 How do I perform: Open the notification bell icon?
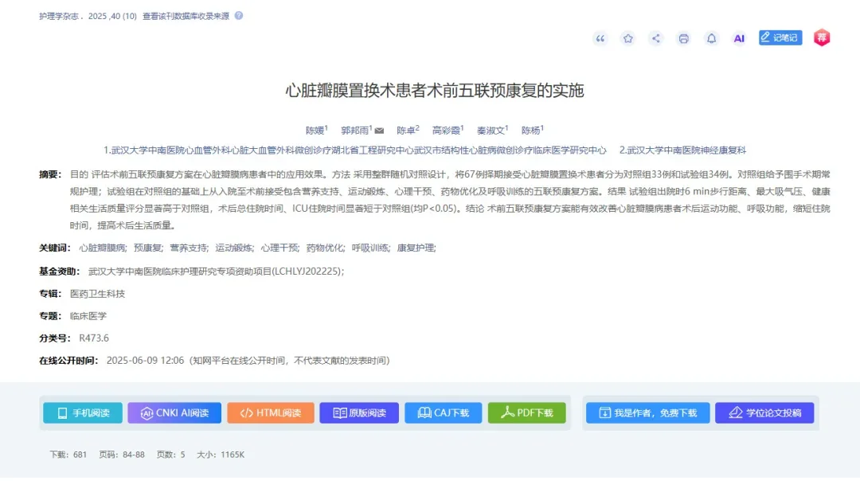(x=710, y=37)
